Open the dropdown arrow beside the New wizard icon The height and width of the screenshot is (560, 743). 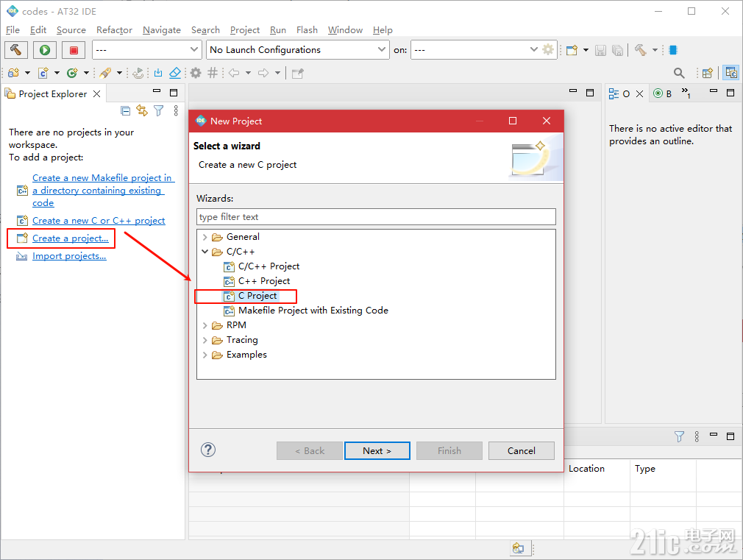[586, 50]
